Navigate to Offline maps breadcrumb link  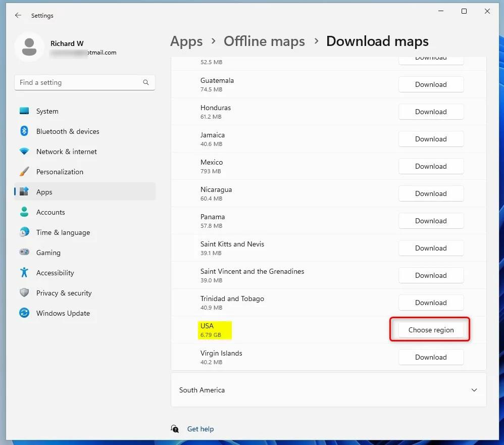click(x=264, y=41)
